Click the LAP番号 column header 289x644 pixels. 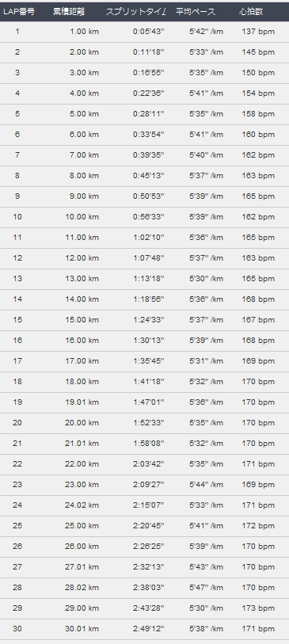click(x=19, y=12)
